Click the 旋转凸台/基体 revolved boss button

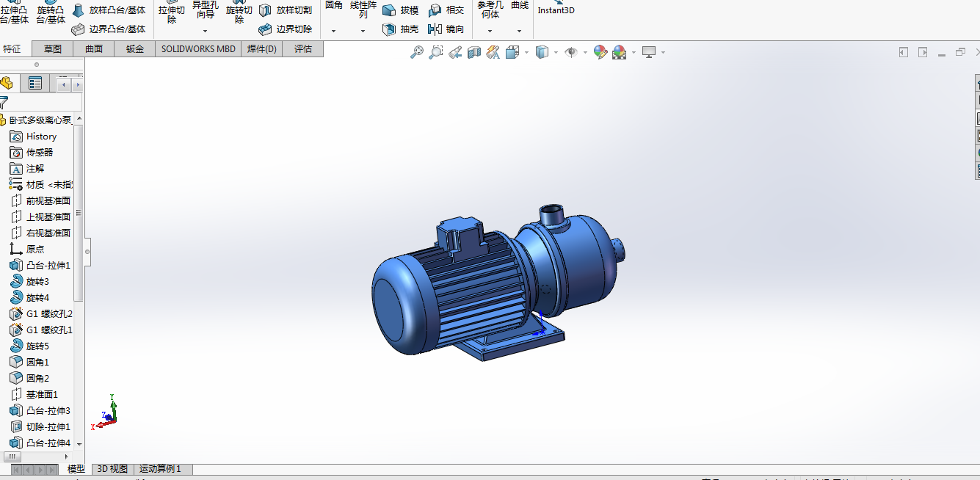(x=51, y=12)
